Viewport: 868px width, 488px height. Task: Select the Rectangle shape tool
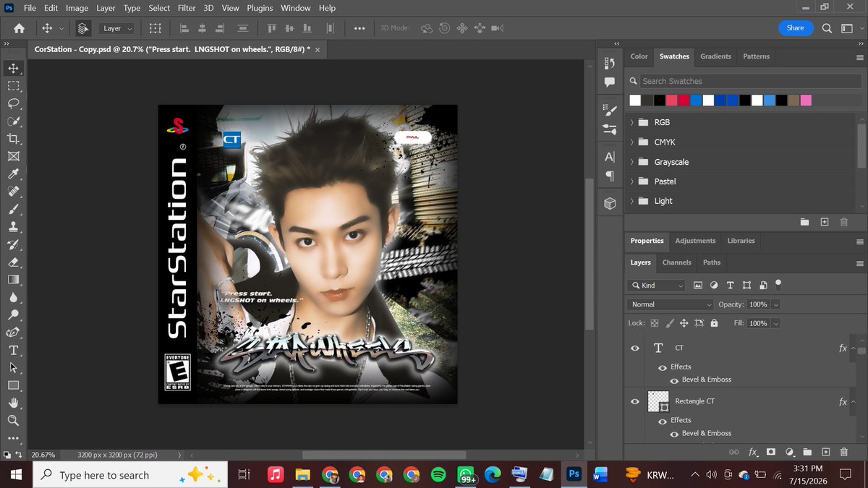point(13,385)
